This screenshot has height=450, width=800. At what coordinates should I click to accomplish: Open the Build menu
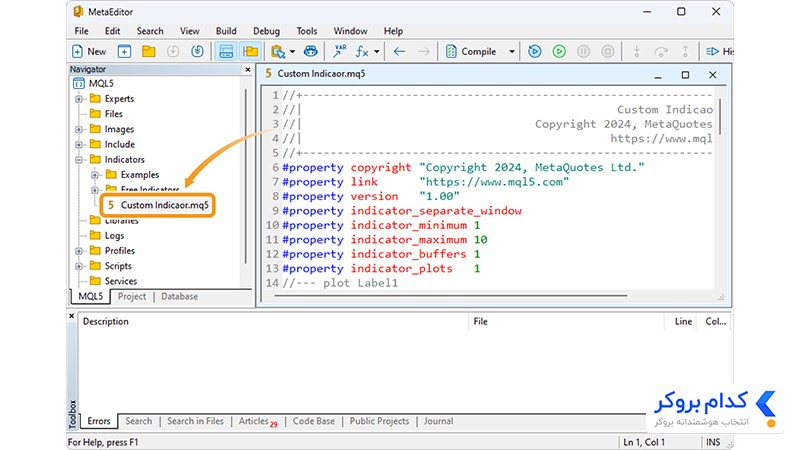pos(226,31)
